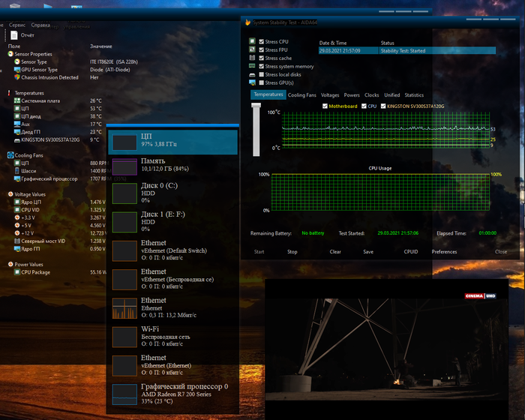
Task: Select the Sensor Properties gauge icon
Action: [10, 54]
